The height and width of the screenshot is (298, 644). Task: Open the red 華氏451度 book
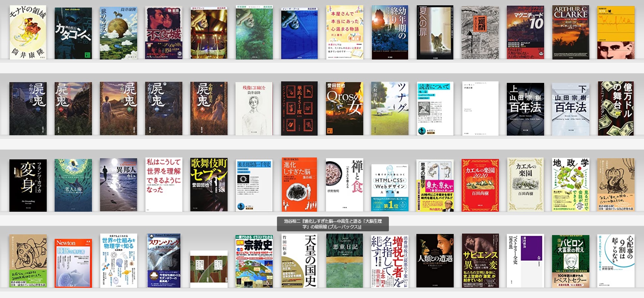point(299,109)
